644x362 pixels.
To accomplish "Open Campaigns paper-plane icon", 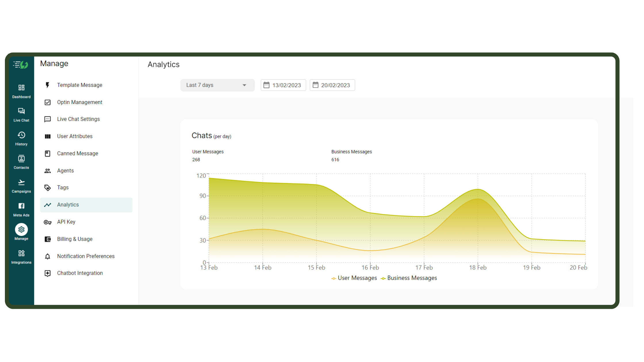I will click(21, 183).
